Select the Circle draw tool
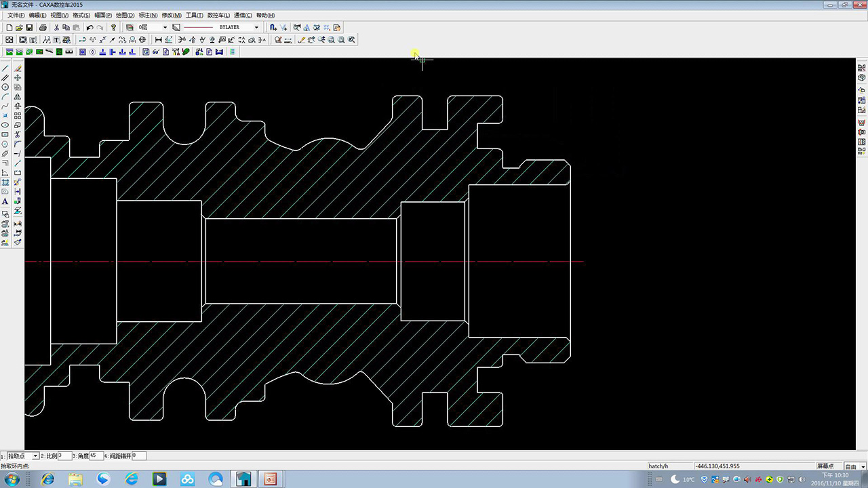The image size is (868, 488). coord(5,87)
